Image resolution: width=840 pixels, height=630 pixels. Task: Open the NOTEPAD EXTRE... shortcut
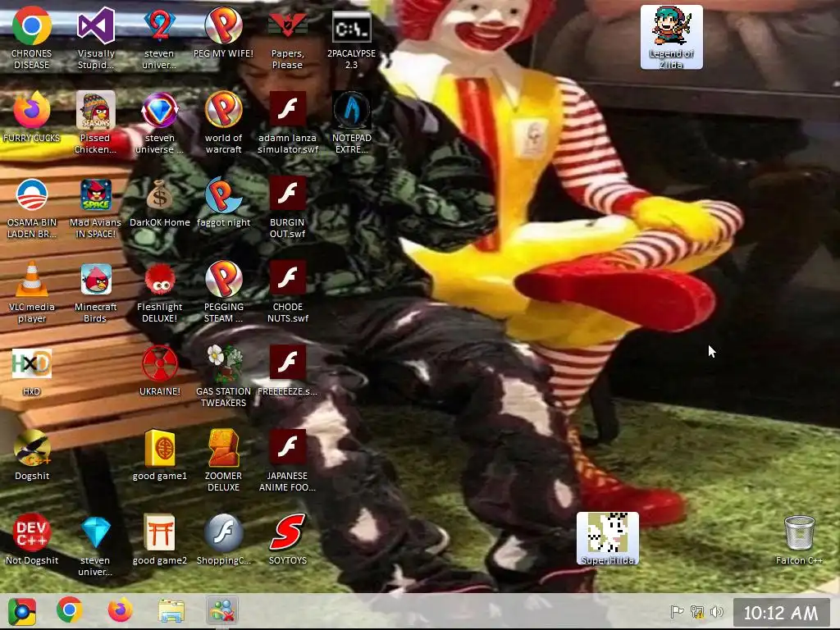click(x=351, y=122)
